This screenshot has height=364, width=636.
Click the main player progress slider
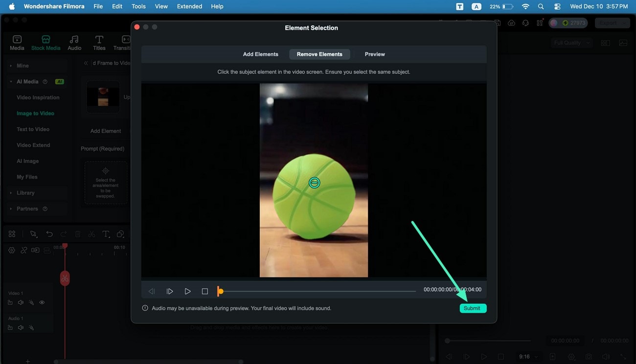tap(488, 341)
